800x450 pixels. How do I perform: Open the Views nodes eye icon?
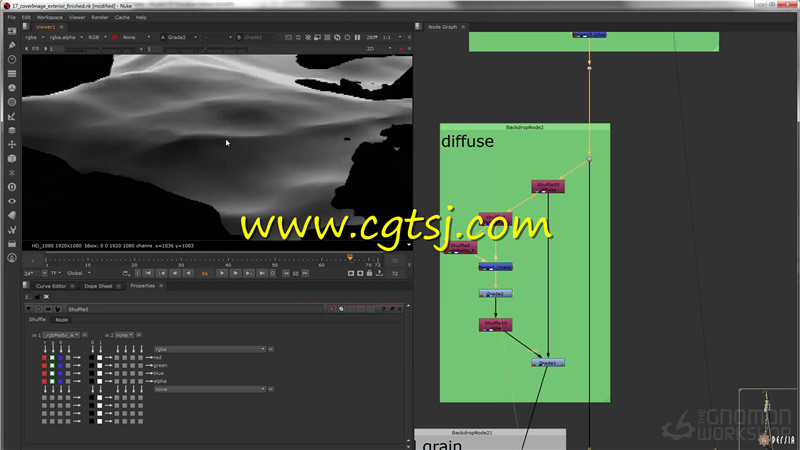pyautogui.click(x=12, y=201)
